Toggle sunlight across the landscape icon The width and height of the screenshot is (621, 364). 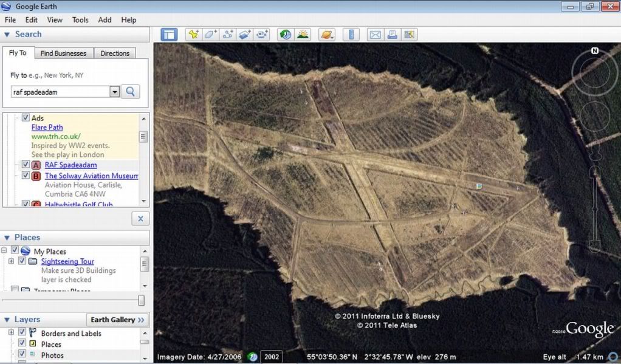pyautogui.click(x=303, y=35)
